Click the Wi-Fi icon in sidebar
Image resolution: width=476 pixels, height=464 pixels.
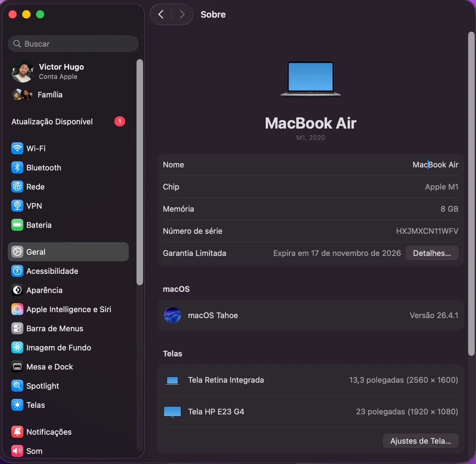coord(17,148)
